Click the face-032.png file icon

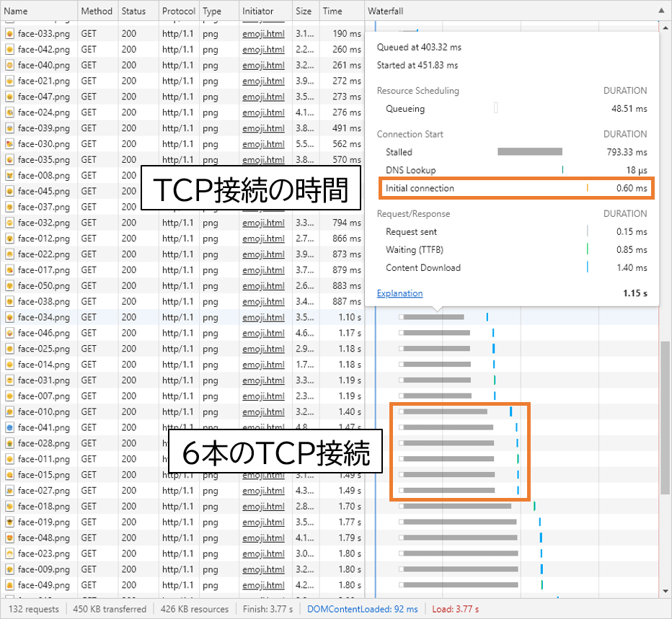pos(9,223)
